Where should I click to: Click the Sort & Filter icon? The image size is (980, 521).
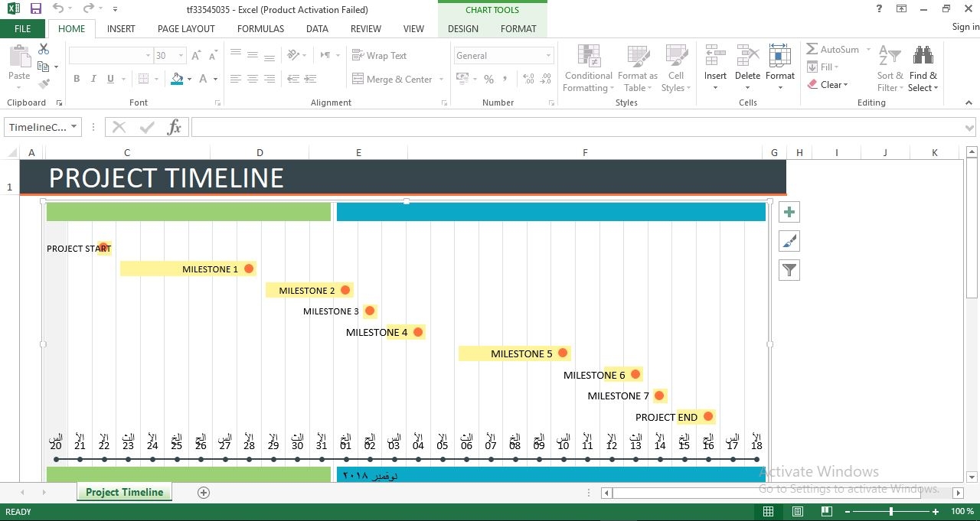pyautogui.click(x=889, y=67)
